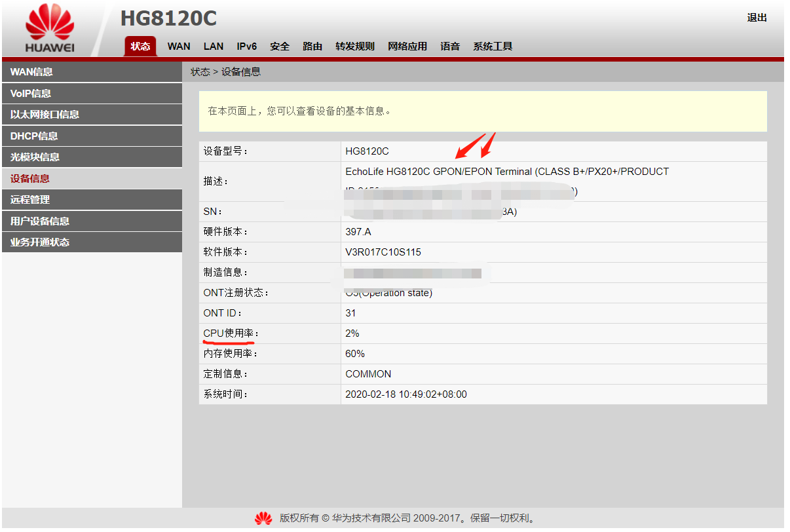Screen dimensions: 790x532
Task: Open 以太网接口信息 sidebar item
Action: click(x=92, y=115)
